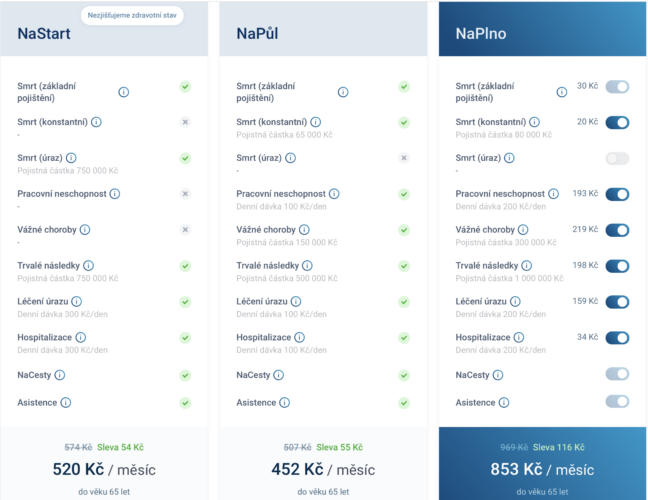View info about Trvalé následky in NaPůl
The height and width of the screenshot is (500, 648).
pyautogui.click(x=307, y=265)
